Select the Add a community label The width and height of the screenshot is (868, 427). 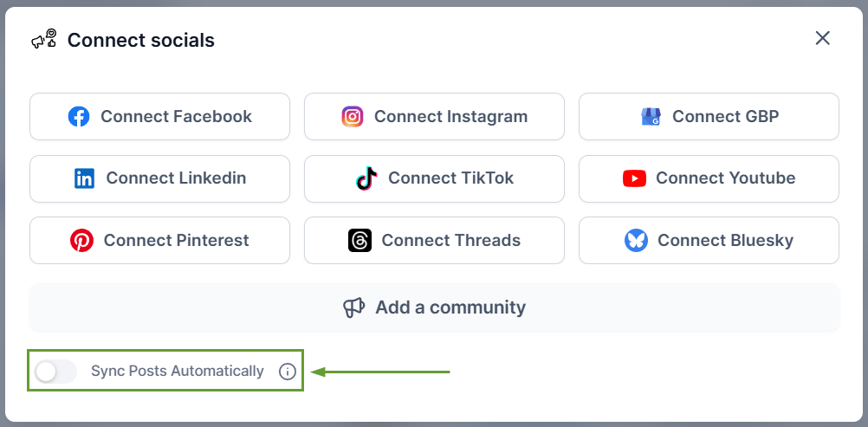pyautogui.click(x=450, y=307)
